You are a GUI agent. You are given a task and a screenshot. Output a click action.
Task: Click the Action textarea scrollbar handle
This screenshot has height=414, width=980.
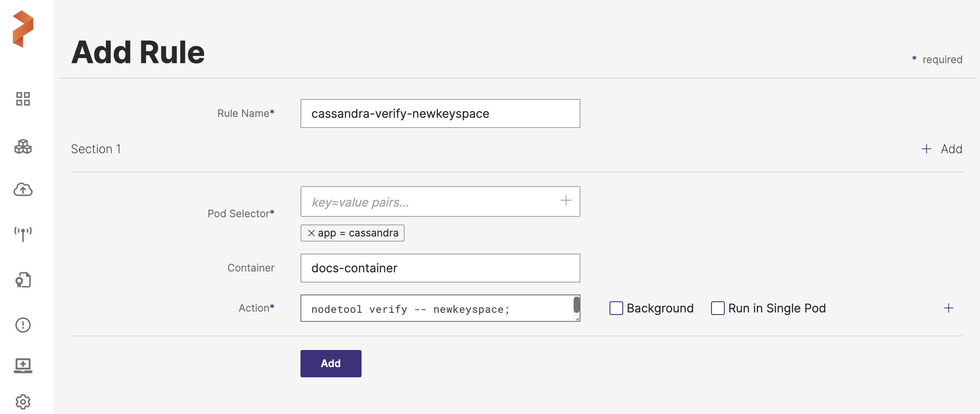[576, 305]
